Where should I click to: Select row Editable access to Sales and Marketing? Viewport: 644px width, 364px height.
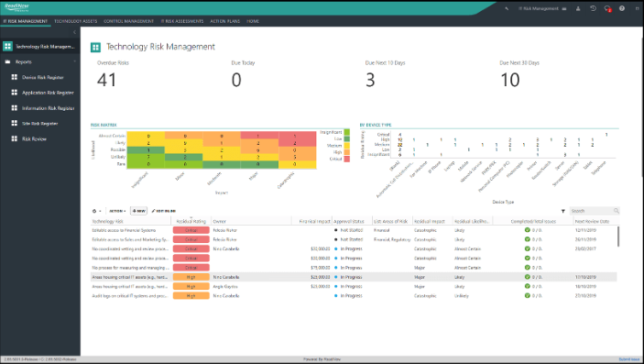point(354,239)
